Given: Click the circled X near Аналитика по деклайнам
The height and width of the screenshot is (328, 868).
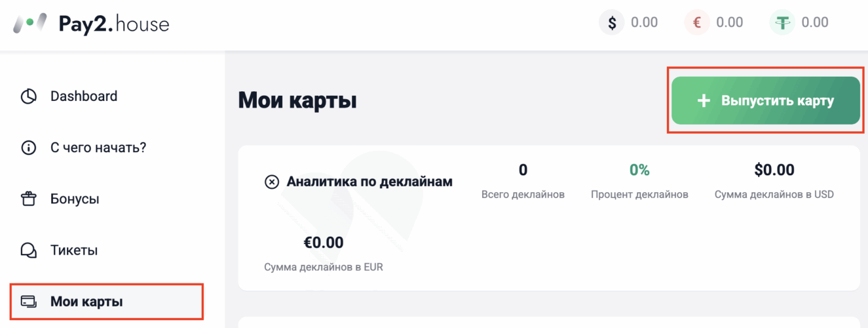Looking at the screenshot, I should 272,182.
